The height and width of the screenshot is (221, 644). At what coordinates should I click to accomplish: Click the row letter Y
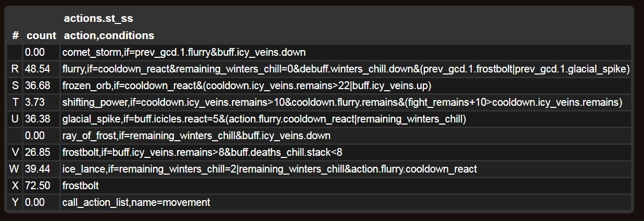tap(15, 202)
